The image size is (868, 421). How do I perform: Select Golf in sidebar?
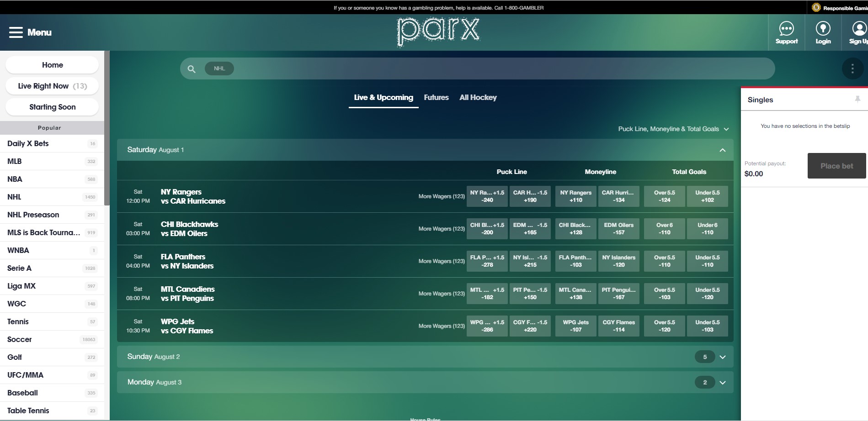(52, 357)
